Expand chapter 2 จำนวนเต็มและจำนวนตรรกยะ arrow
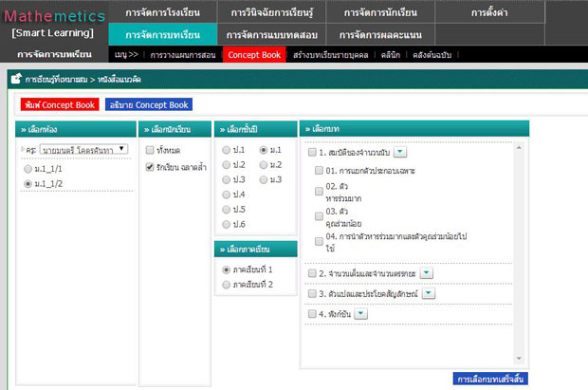The image size is (588, 390). coord(426,273)
